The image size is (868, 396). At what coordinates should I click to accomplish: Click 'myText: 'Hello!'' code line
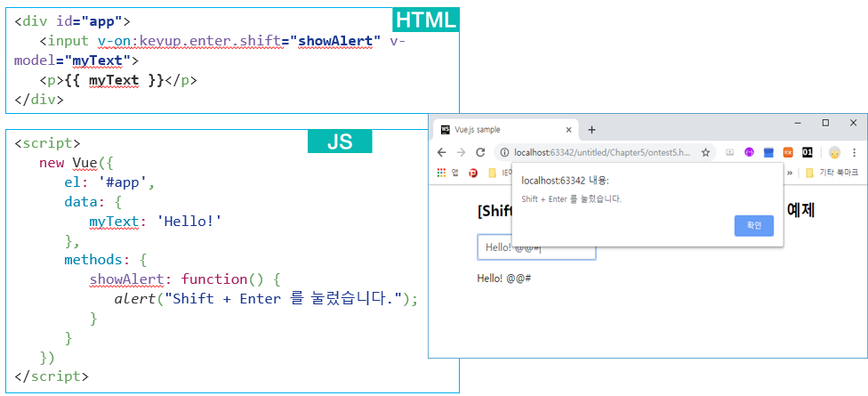[x=156, y=222]
